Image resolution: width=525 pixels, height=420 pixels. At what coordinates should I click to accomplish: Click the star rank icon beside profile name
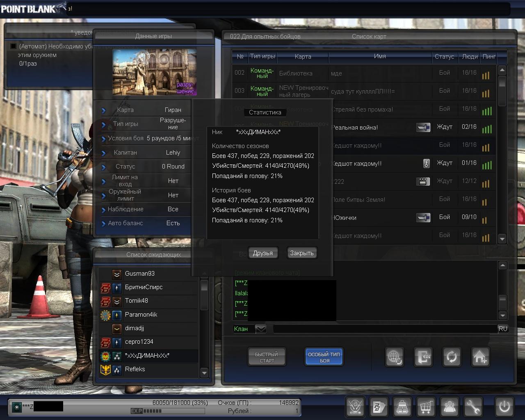pos(17,407)
